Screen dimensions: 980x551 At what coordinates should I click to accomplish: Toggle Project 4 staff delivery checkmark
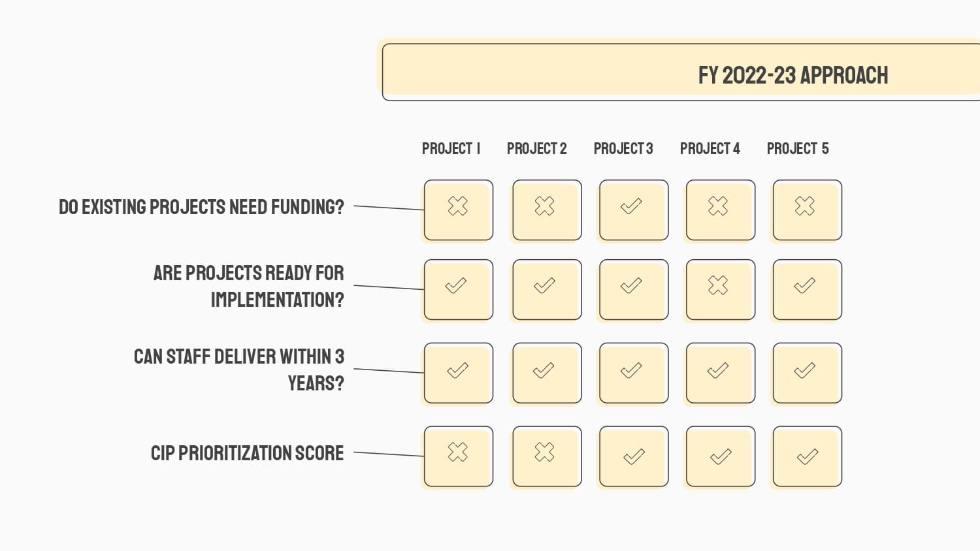click(718, 370)
